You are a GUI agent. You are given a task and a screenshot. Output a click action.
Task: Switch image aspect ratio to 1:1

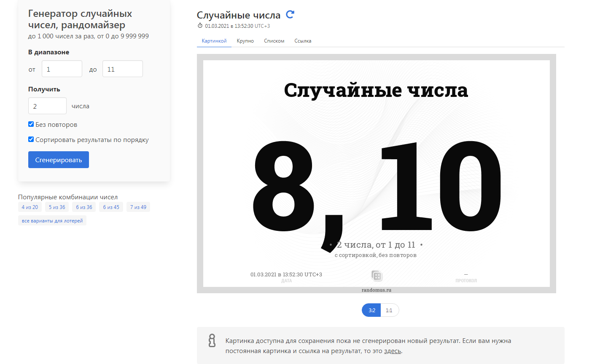[x=389, y=310]
